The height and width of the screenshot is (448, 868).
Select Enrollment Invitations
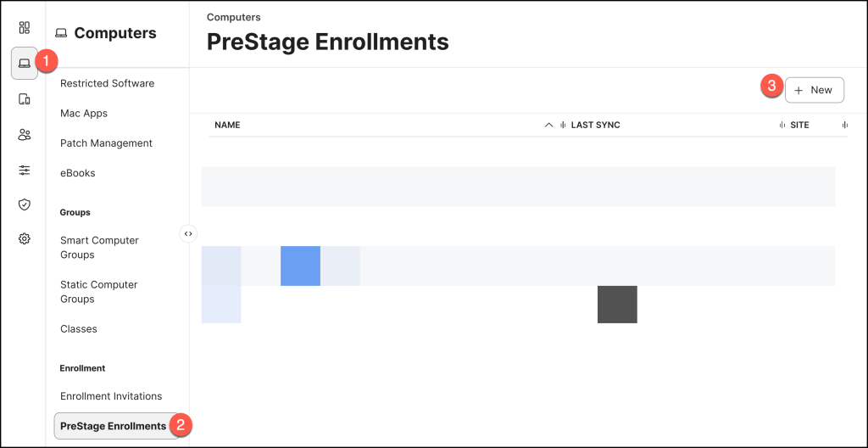click(111, 396)
